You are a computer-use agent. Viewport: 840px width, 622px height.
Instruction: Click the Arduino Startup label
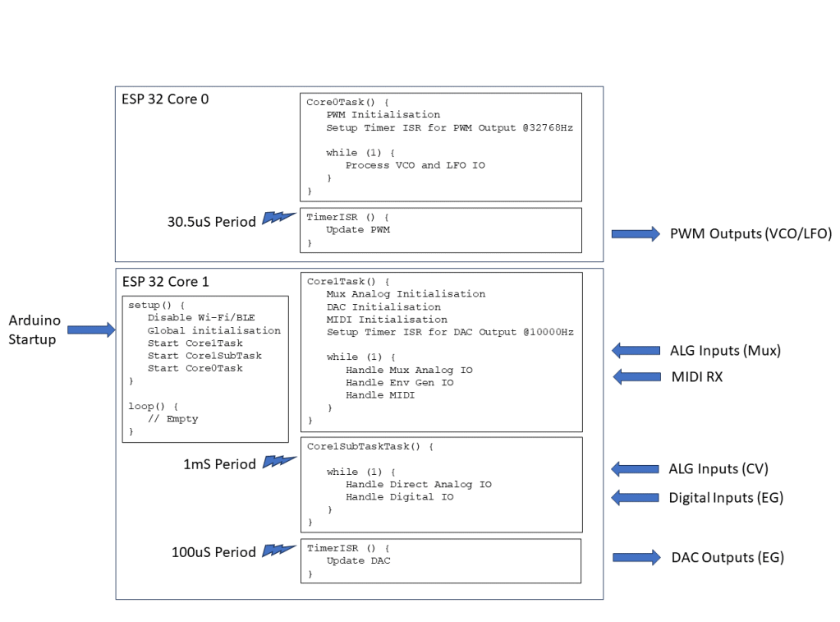coord(34,329)
